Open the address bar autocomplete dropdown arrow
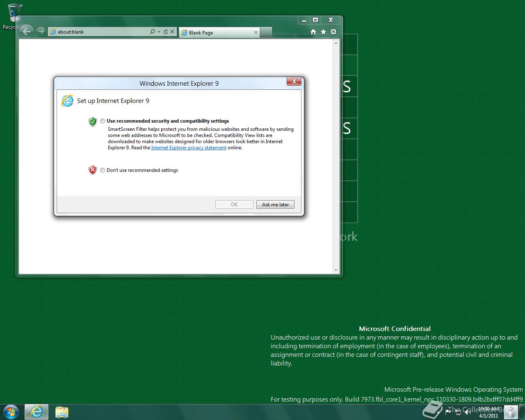525x420 pixels. click(x=159, y=32)
